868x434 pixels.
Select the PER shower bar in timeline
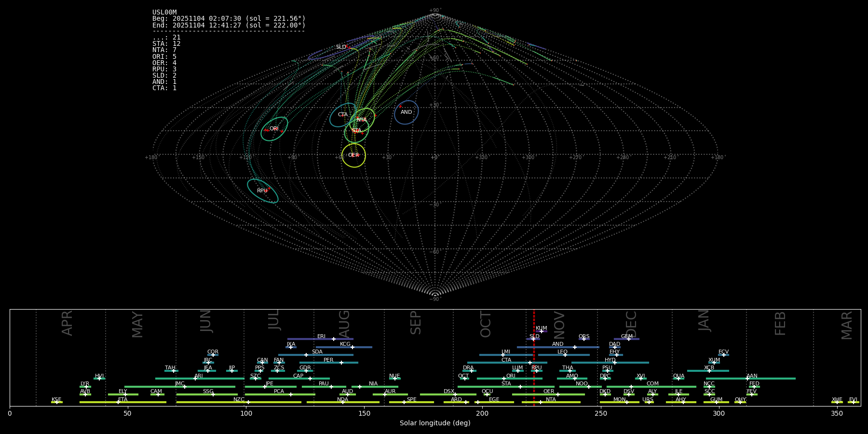pos(328,363)
